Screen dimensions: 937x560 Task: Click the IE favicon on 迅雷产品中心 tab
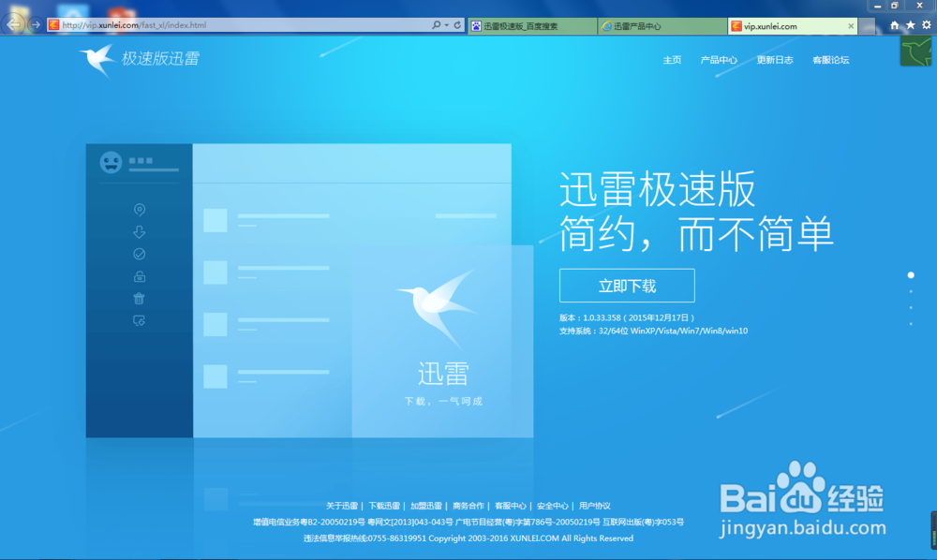point(606,26)
